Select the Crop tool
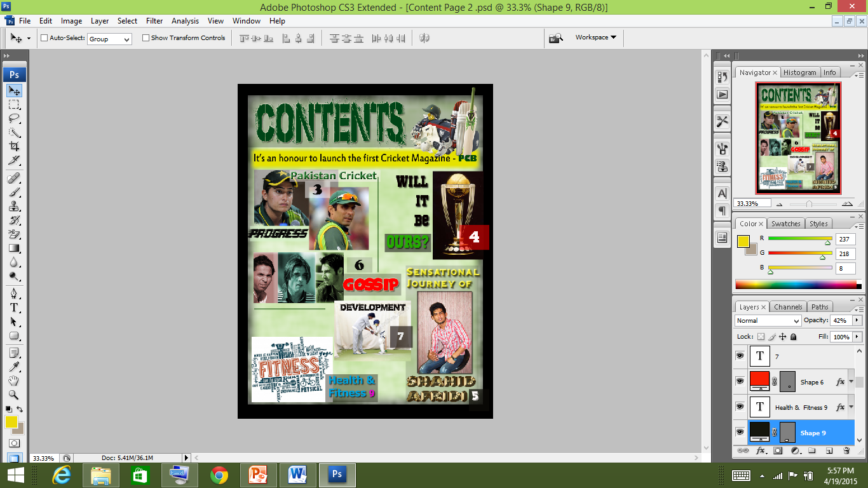 tap(14, 146)
